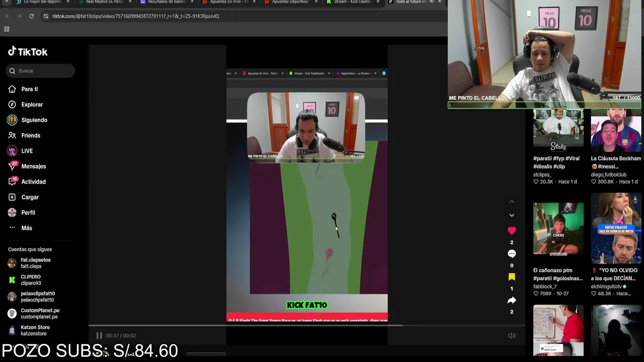The height and width of the screenshot is (362, 644).
Task: Open dark silhouette video thumbnail
Action: (x=616, y=330)
